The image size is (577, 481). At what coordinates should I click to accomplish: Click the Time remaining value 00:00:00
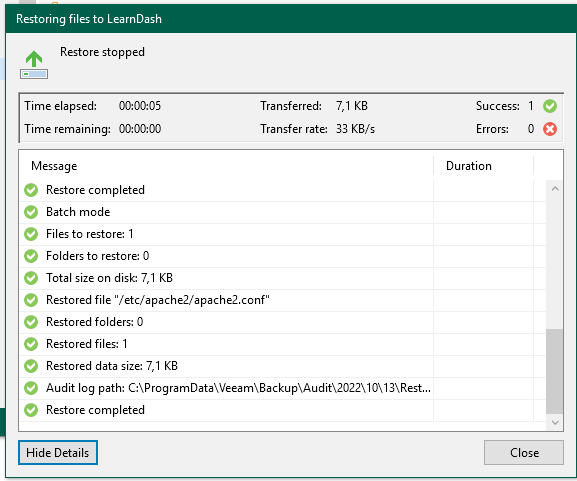click(140, 129)
